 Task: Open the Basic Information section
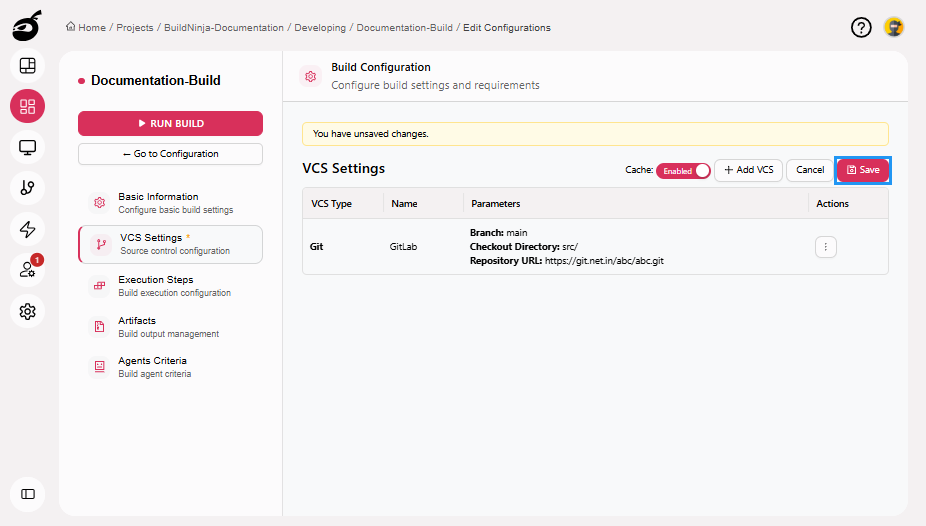(170, 202)
